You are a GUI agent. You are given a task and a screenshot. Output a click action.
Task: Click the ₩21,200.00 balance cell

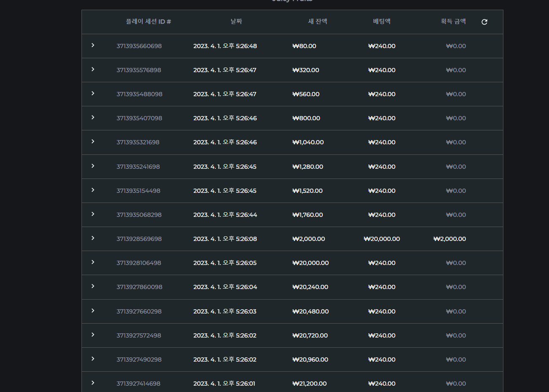click(x=309, y=384)
